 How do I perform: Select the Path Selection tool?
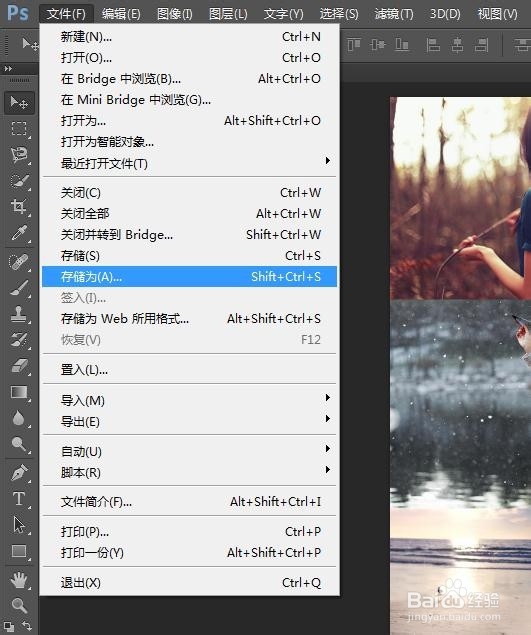click(19, 524)
